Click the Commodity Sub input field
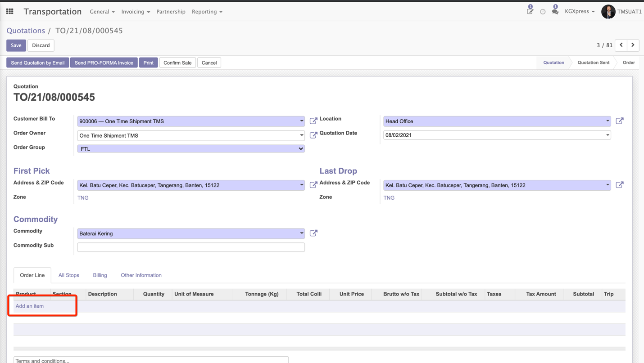 191,247
